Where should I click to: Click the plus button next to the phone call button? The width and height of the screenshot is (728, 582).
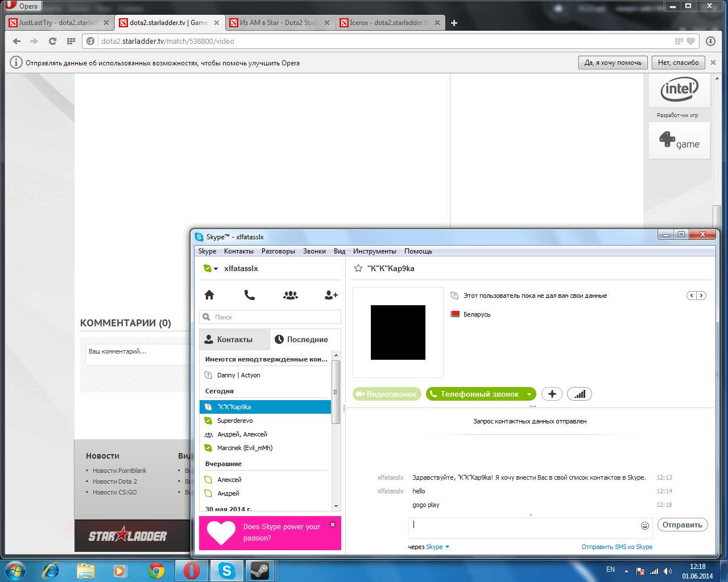click(552, 394)
